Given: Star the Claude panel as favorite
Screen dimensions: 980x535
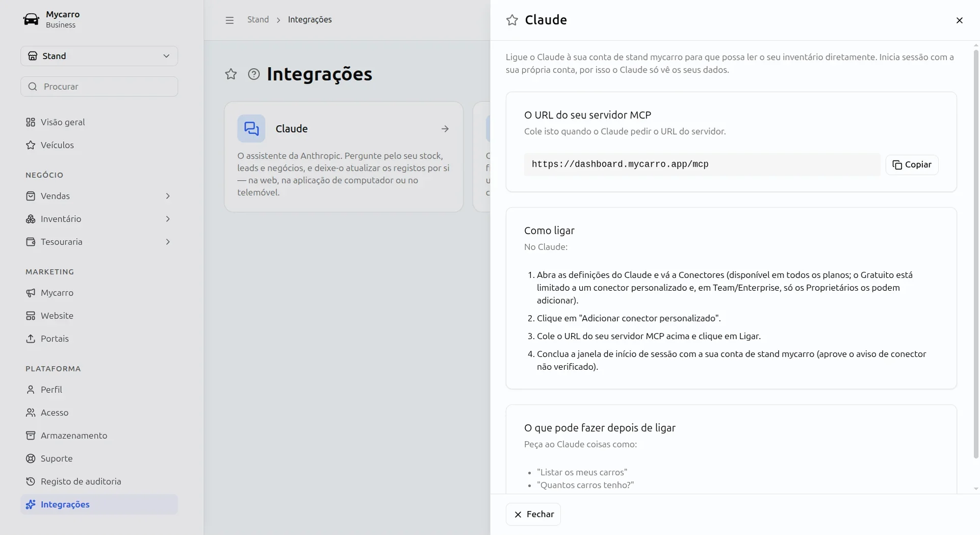Looking at the screenshot, I should [x=512, y=20].
